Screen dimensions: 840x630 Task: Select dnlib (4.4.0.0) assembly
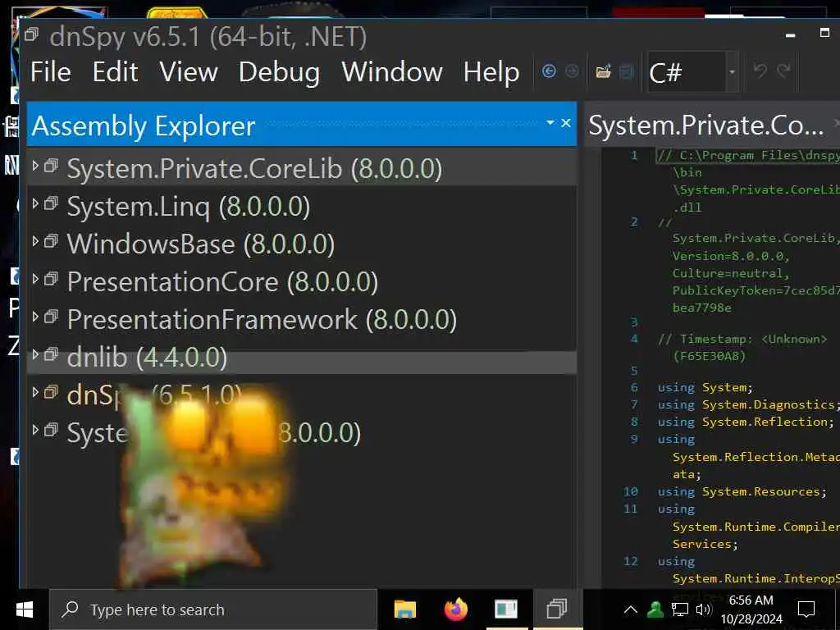(x=148, y=358)
